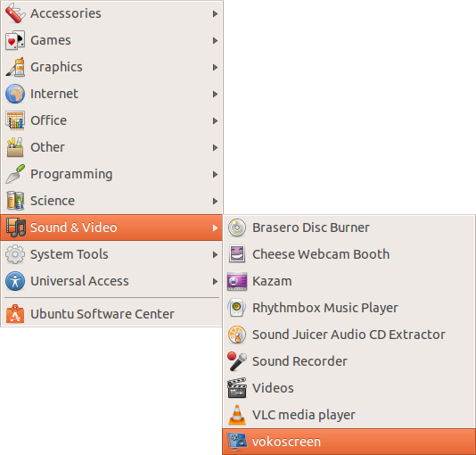Viewport: 476px width, 455px height.
Task: Launch VLC media player
Action: pyautogui.click(x=349, y=415)
